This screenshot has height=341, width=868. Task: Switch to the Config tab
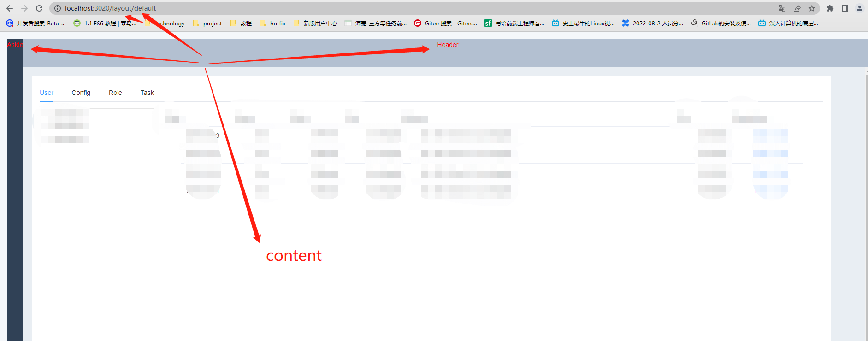click(x=81, y=93)
